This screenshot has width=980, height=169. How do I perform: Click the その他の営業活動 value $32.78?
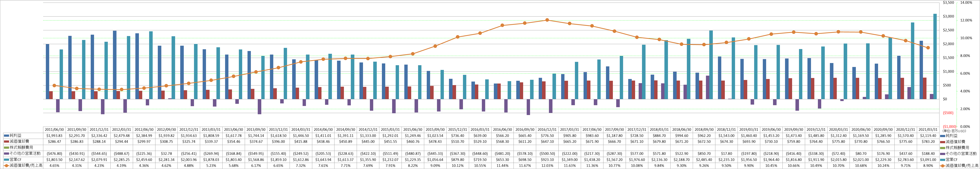(166, 153)
